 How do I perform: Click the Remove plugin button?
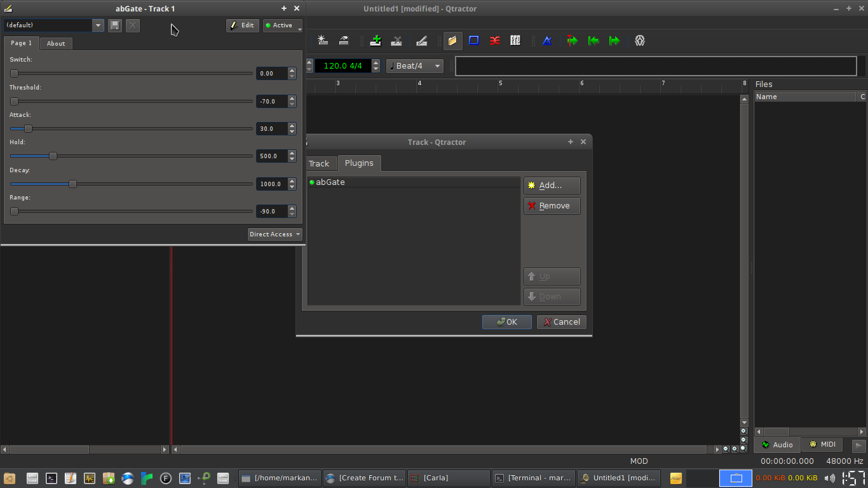552,206
